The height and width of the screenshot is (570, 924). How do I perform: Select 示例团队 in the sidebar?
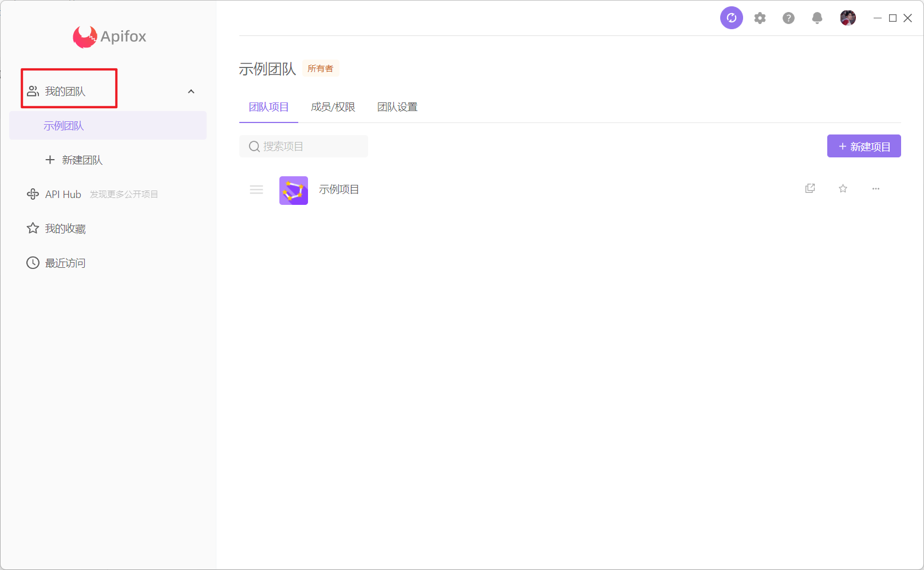coord(64,126)
